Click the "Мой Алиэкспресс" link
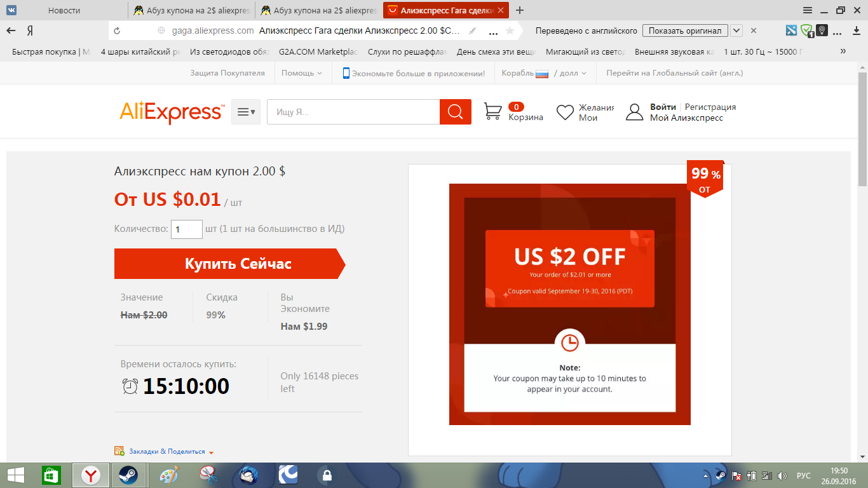Image resolution: width=868 pixels, height=488 pixels. tap(686, 118)
